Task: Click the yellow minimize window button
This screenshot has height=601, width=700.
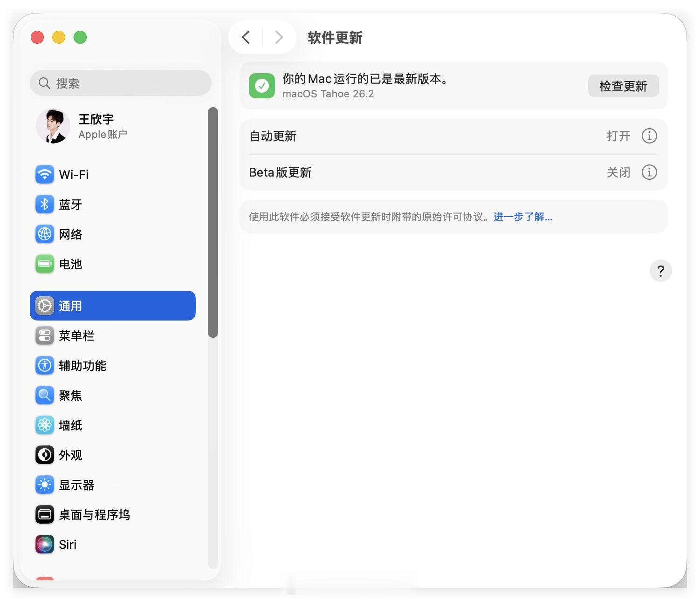Action: point(59,37)
